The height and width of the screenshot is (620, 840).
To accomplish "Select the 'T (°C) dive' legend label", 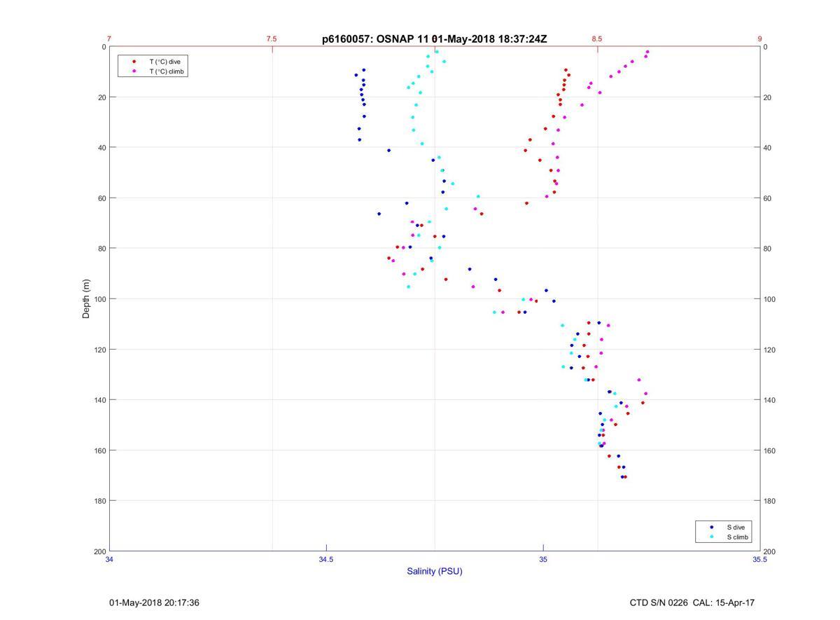I will click(164, 62).
